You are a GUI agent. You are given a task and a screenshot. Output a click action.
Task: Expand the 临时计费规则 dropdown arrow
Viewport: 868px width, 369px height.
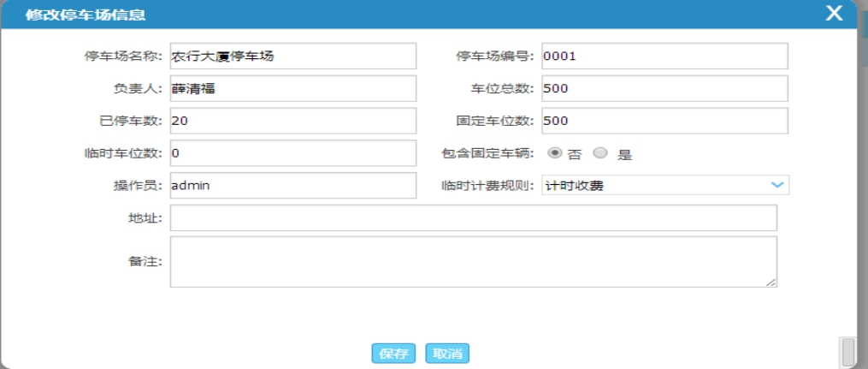coord(776,185)
